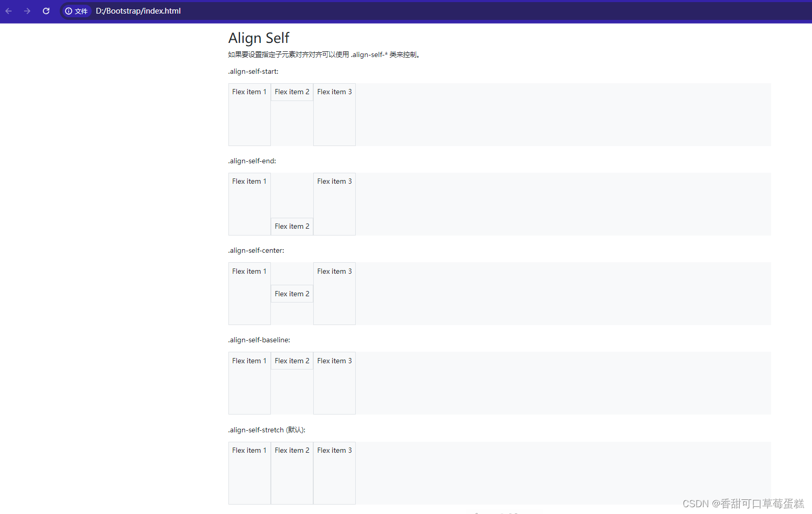The width and height of the screenshot is (812, 514).
Task: Click the browser back arrow
Action: click(x=8, y=10)
